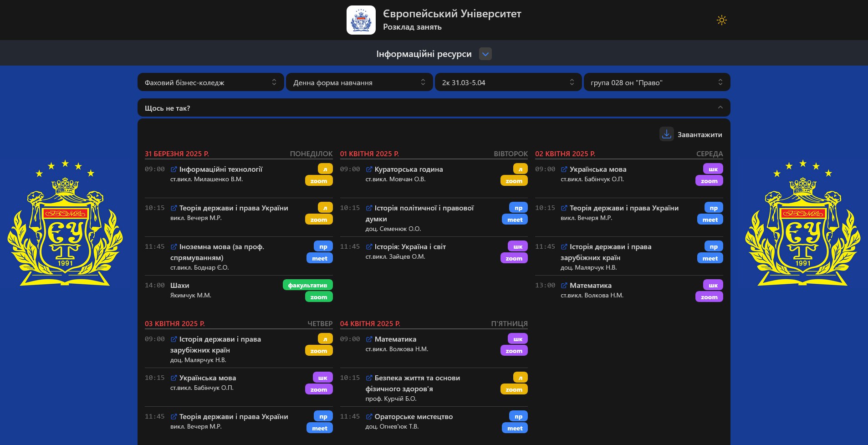The height and width of the screenshot is (445, 868).
Task: Expand the Інформаційні ресурси chevron
Action: (485, 54)
